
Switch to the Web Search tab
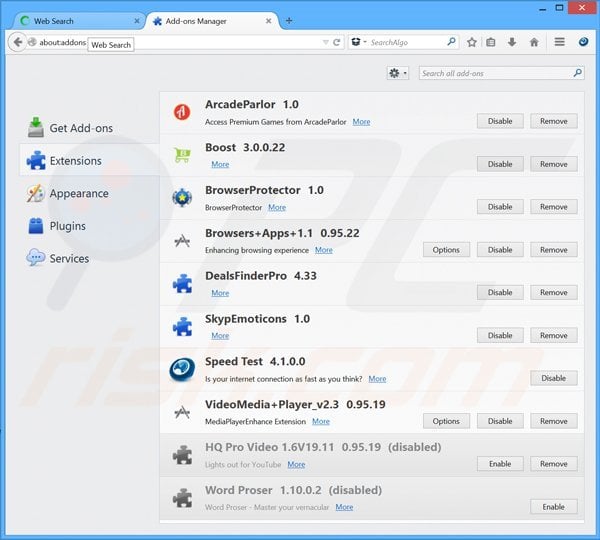click(x=78, y=21)
